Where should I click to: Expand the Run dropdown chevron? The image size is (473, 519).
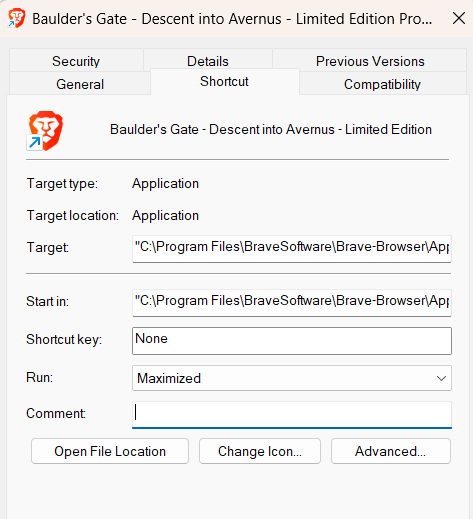[441, 378]
